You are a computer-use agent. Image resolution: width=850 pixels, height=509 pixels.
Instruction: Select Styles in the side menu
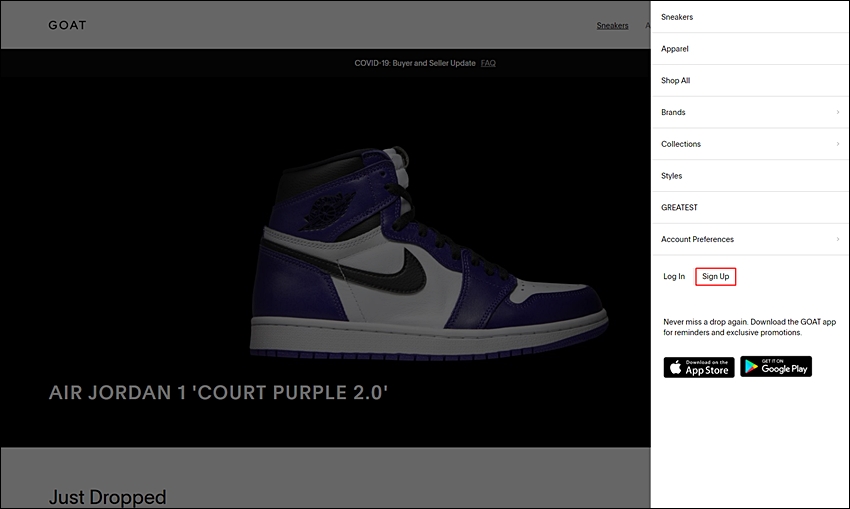(x=750, y=176)
